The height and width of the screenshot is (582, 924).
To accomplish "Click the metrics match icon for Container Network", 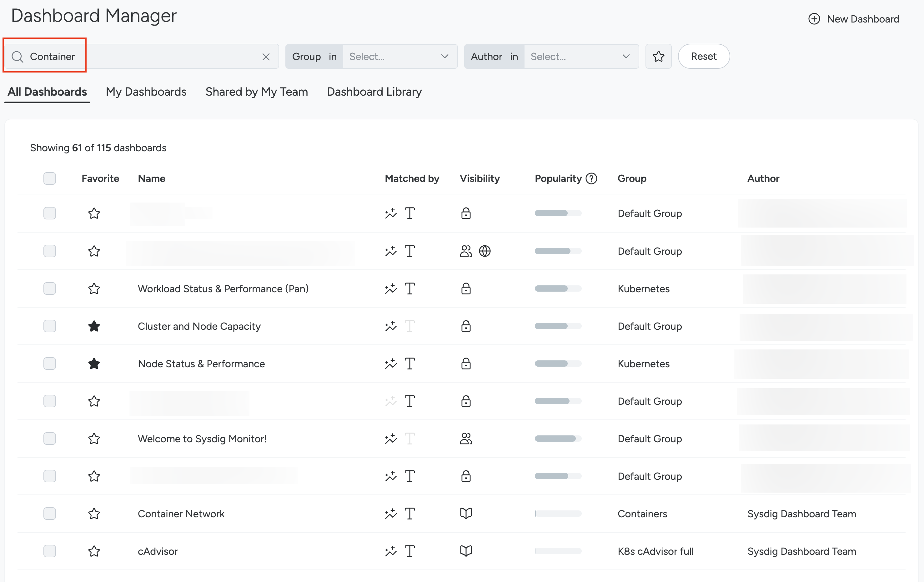I will 391,514.
